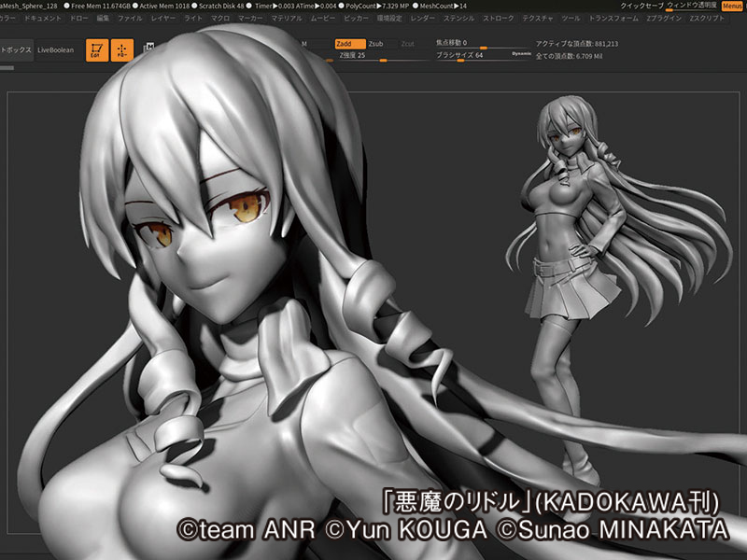Open the マテリアル menu
Image resolution: width=747 pixels, height=560 pixels.
pos(287,19)
